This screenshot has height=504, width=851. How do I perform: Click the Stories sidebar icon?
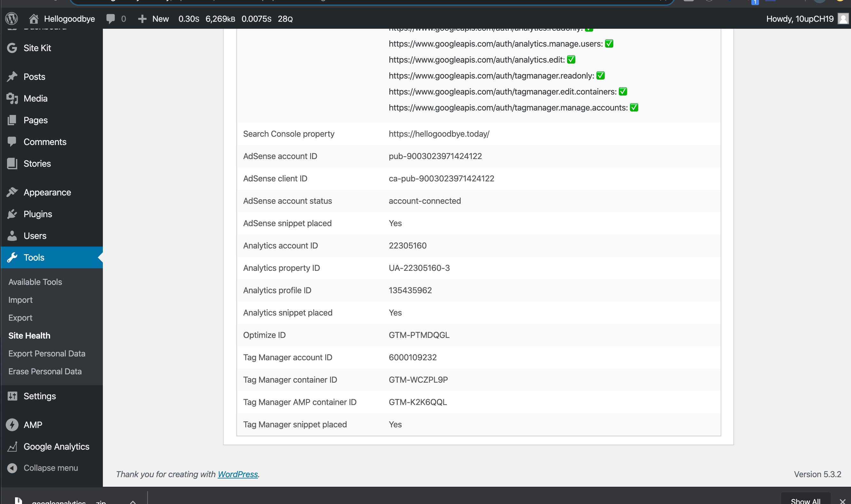(12, 163)
